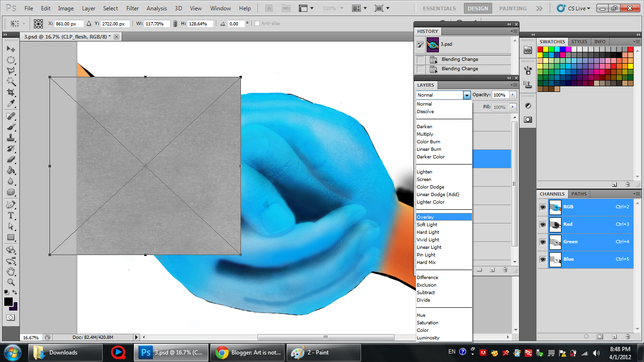The height and width of the screenshot is (362, 644).
Task: Toggle the width-height aspect ratio link
Action: pyautogui.click(x=175, y=24)
